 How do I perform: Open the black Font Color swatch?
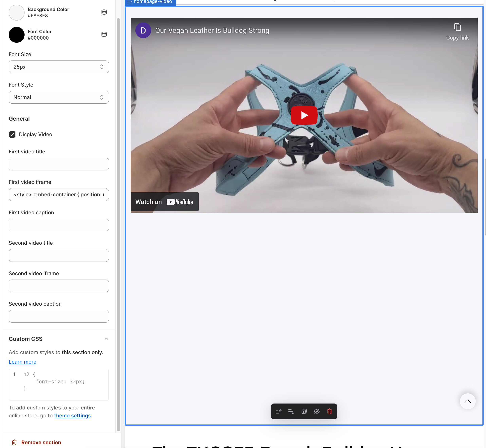click(x=16, y=35)
